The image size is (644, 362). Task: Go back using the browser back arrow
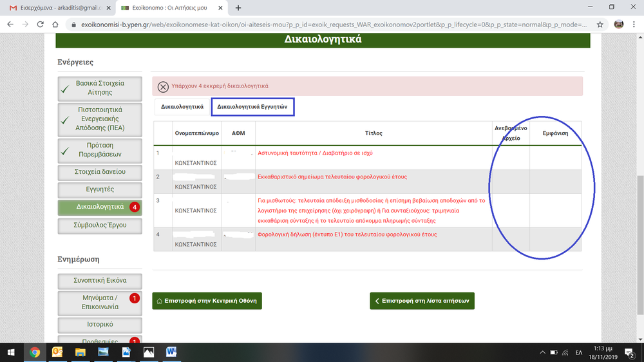10,24
